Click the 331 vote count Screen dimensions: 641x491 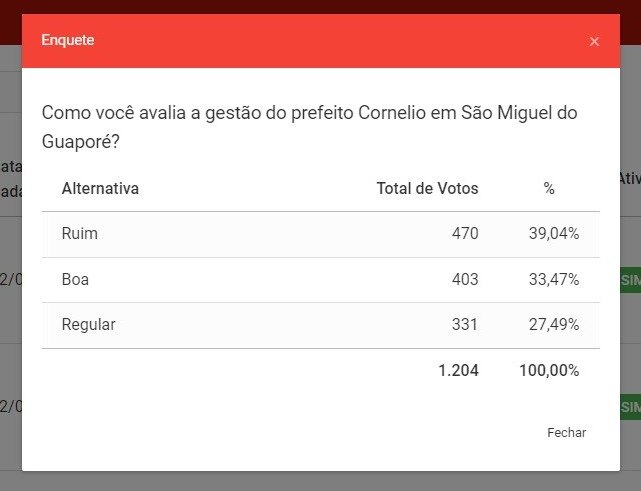[465, 325]
